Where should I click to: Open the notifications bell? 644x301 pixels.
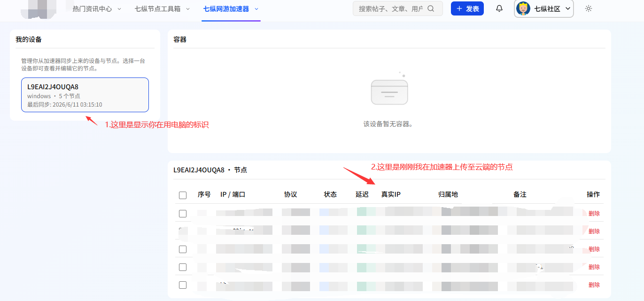499,8
